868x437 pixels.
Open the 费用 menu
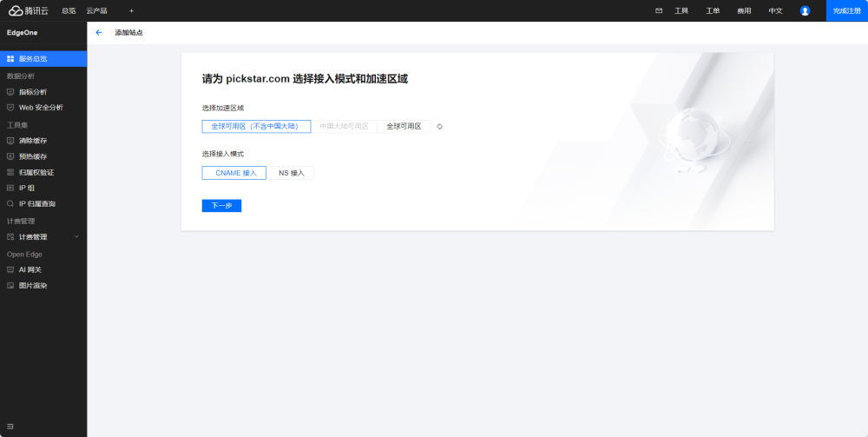pyautogui.click(x=744, y=10)
